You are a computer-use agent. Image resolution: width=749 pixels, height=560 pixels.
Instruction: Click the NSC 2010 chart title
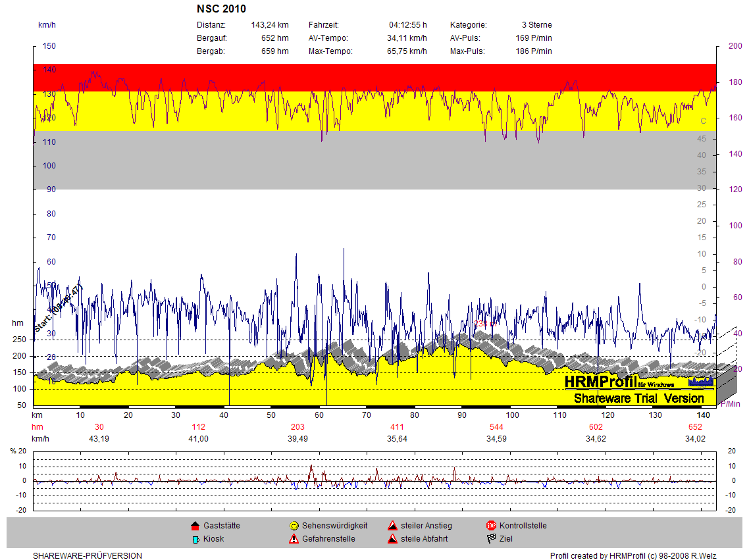tap(221, 9)
